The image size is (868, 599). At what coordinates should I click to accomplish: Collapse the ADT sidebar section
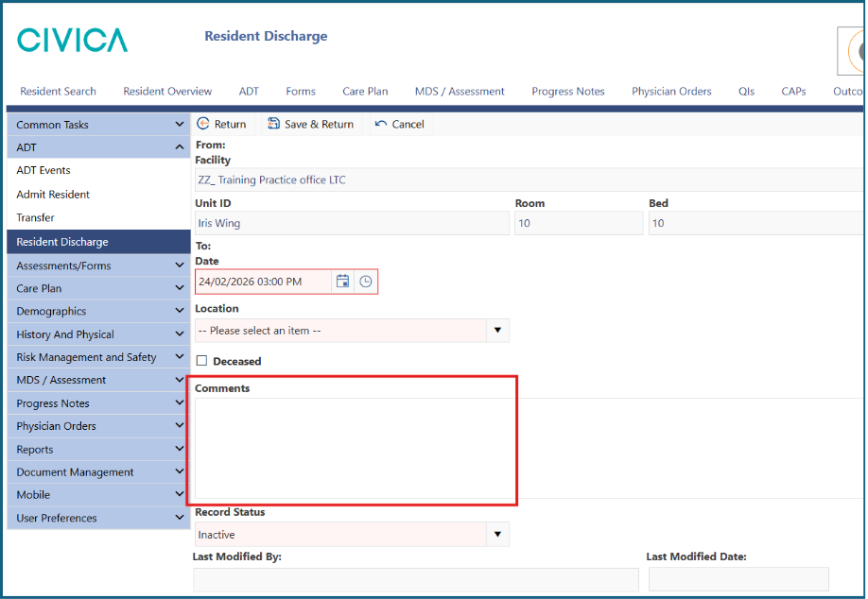98,147
